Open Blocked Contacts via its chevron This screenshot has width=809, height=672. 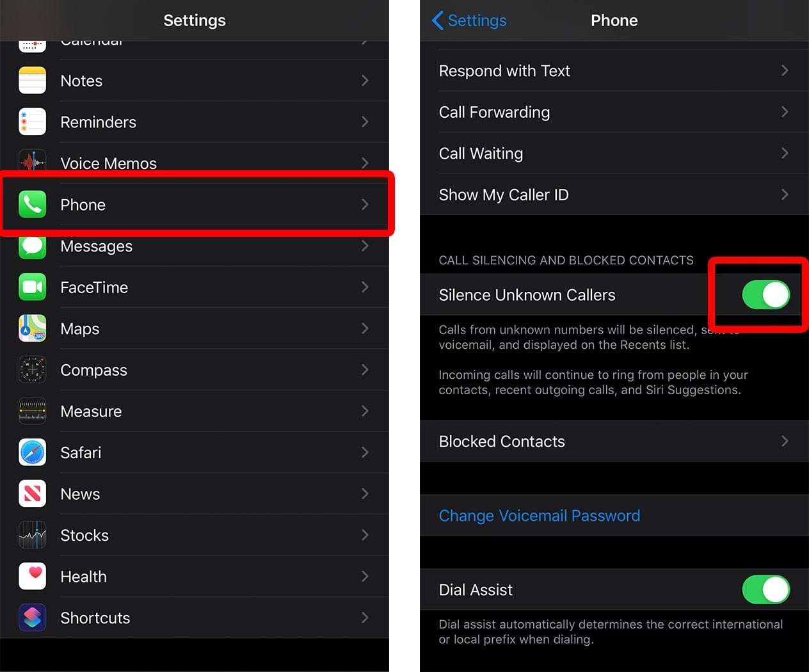coord(785,441)
